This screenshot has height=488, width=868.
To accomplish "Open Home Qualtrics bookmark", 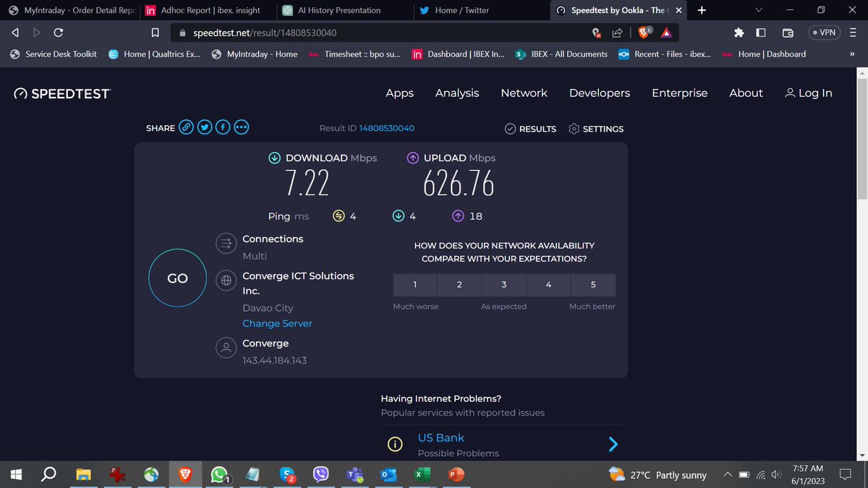I will pyautogui.click(x=155, y=53).
